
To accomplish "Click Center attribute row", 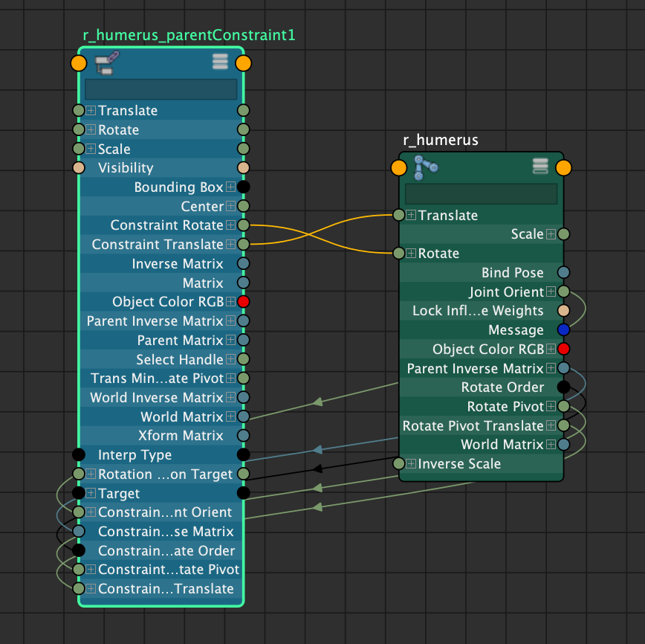I will (161, 206).
